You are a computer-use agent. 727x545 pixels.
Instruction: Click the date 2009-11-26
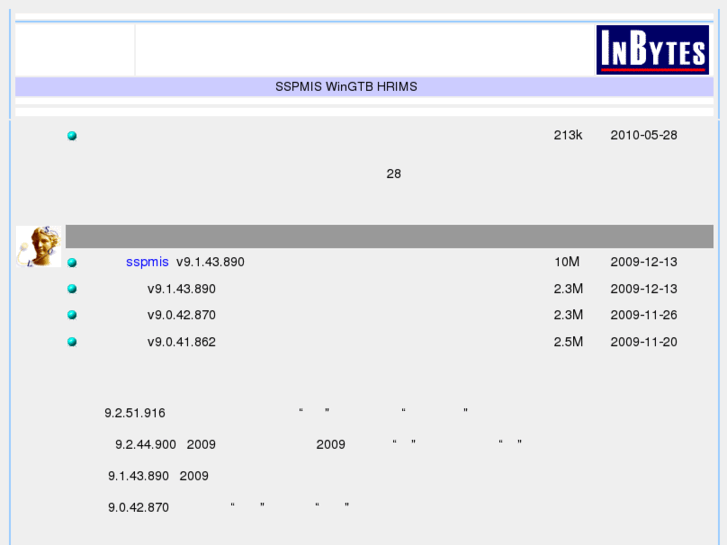pos(644,315)
